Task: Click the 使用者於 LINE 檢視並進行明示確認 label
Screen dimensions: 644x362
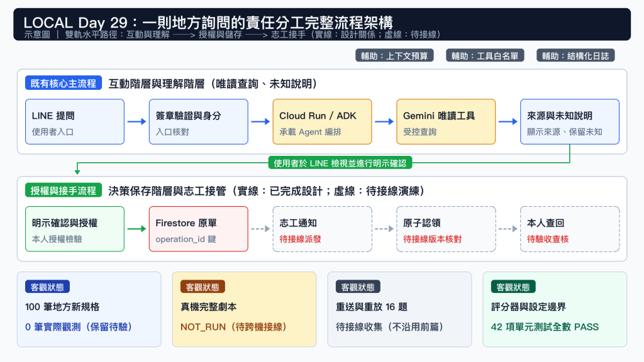Action: click(x=340, y=163)
